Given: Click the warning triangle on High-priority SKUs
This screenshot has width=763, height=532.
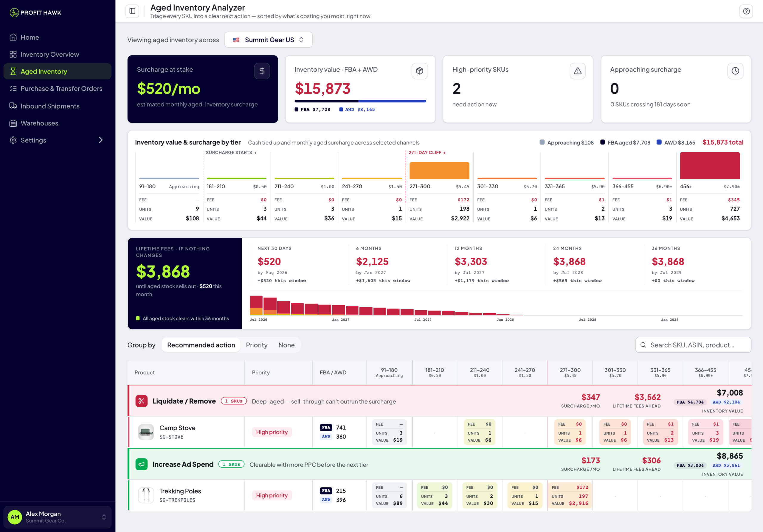Looking at the screenshot, I should pyautogui.click(x=578, y=71).
